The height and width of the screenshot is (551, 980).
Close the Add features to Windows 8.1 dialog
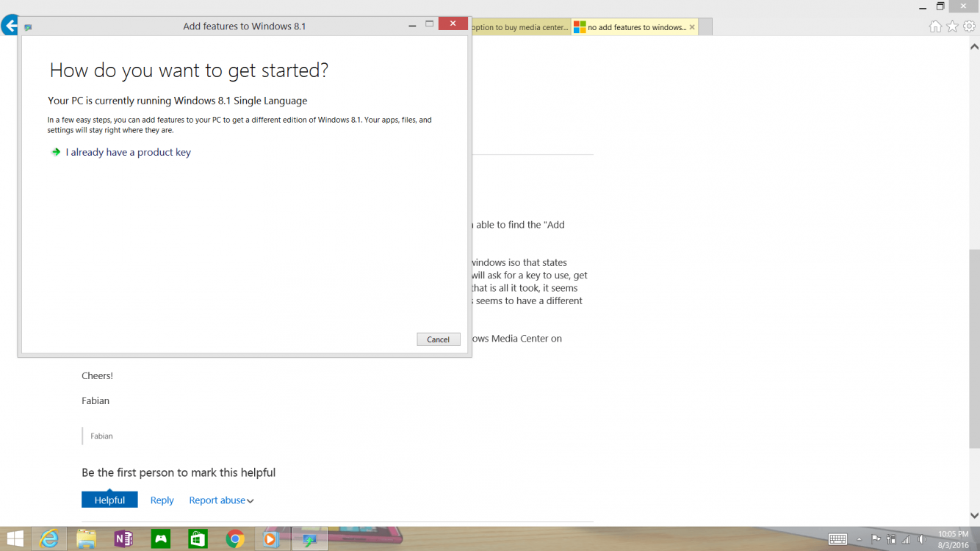(x=453, y=24)
